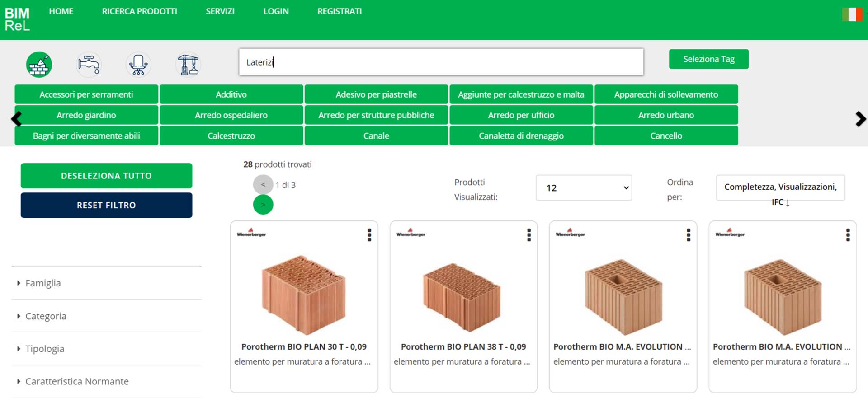Select the office chair furniture category icon
Viewport: 868px width, 398px height.
[138, 65]
